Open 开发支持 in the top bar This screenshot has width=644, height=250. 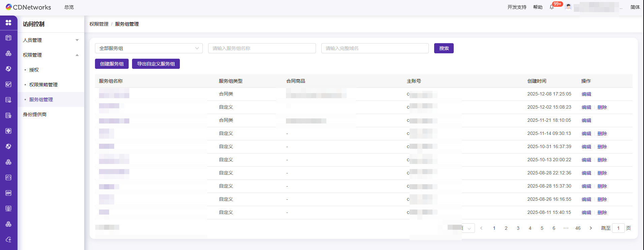click(517, 7)
